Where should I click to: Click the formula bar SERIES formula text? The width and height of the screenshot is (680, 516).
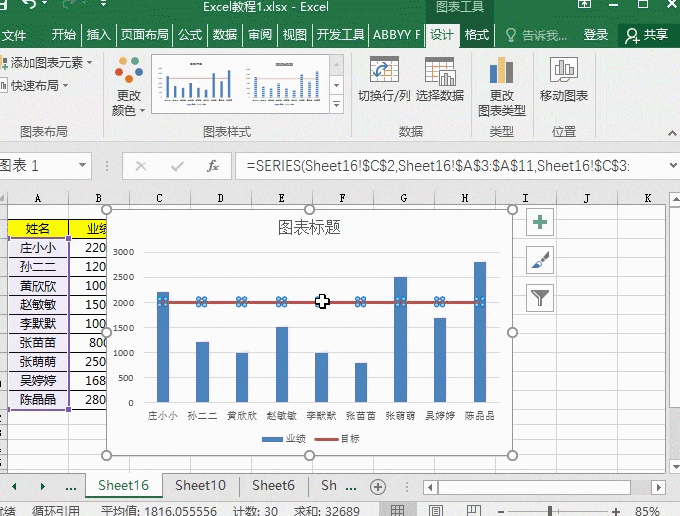click(x=438, y=166)
